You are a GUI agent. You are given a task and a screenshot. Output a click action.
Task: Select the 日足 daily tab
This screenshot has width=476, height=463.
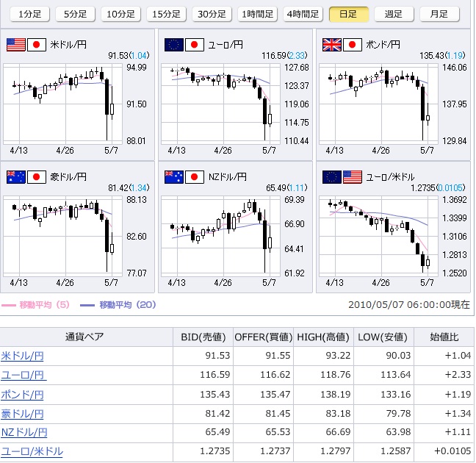(x=349, y=14)
